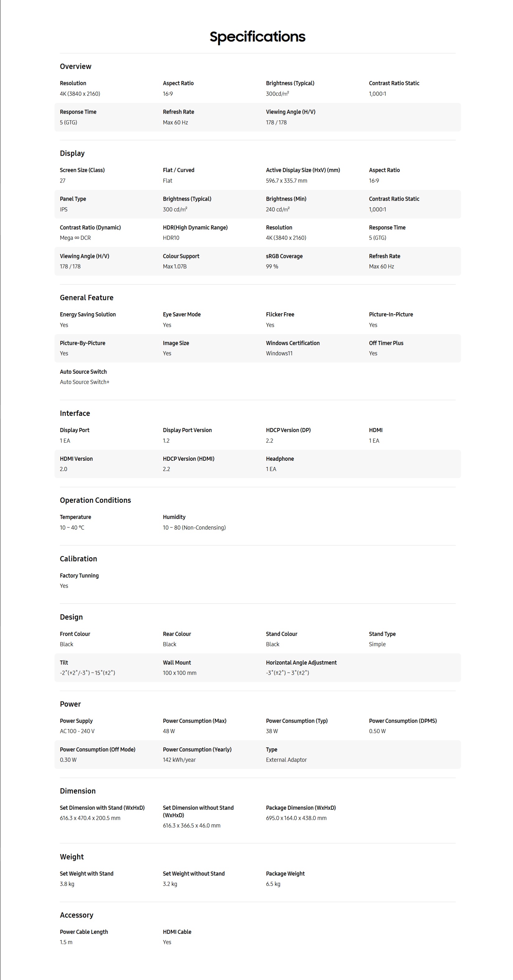Click the Windows11 certification value
Image resolution: width=513 pixels, height=980 pixels.
coord(279,354)
